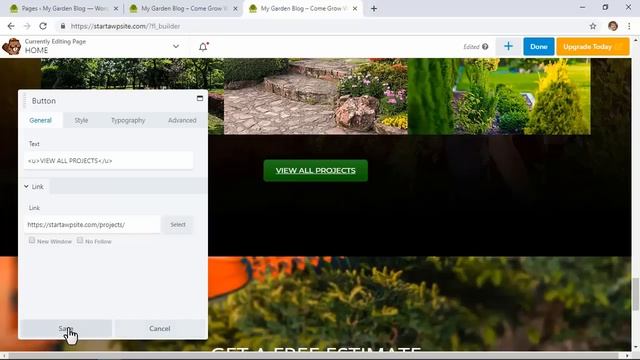Click the Beaver Builder logo icon

11,46
